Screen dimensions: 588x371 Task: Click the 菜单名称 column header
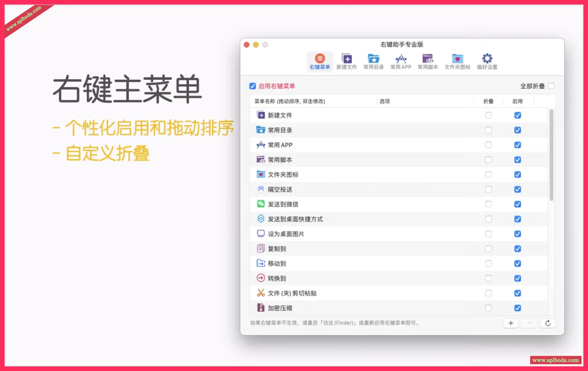coord(290,101)
